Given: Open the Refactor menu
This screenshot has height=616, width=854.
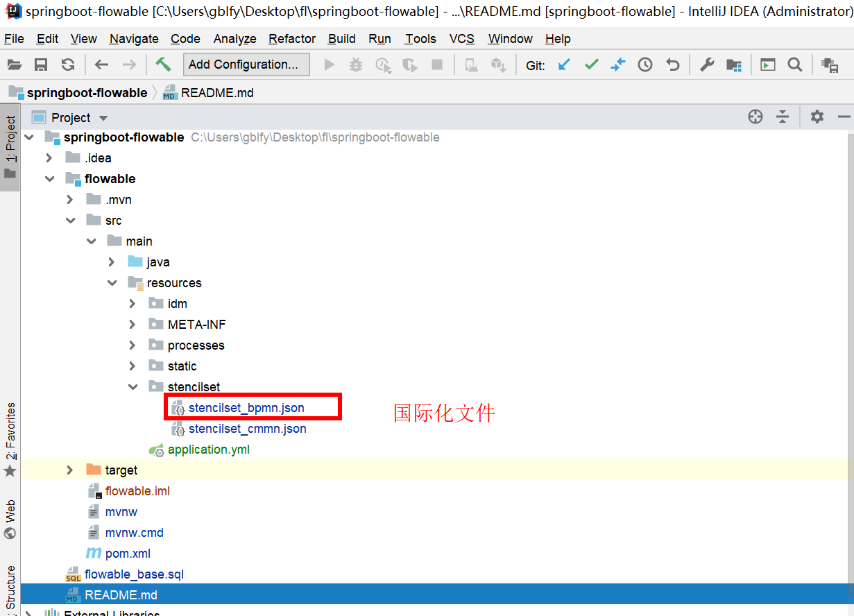Looking at the screenshot, I should (292, 39).
